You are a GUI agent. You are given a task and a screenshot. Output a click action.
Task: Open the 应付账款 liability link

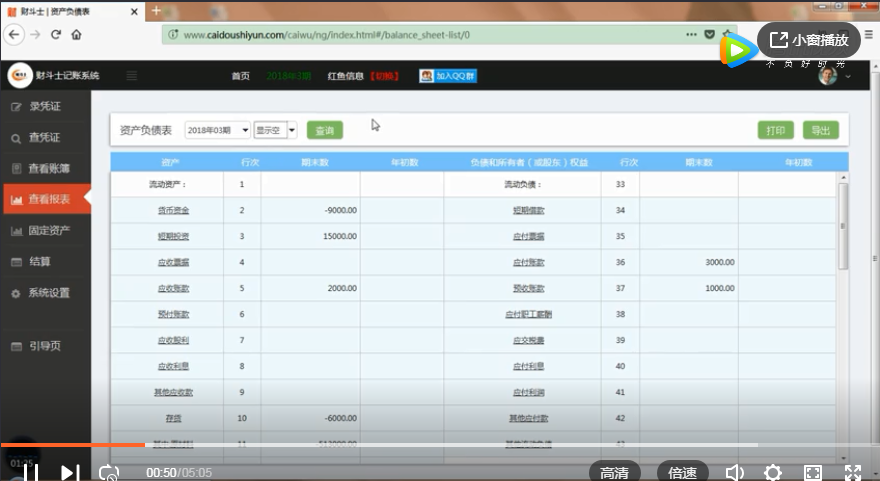pos(529,262)
